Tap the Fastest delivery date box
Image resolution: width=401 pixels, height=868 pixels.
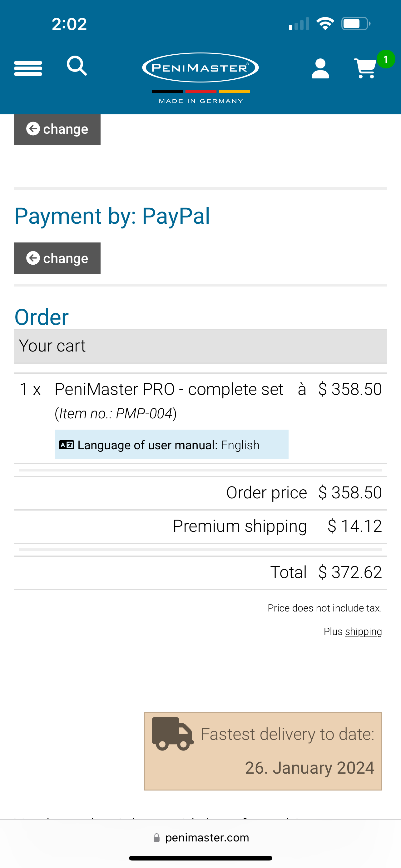coord(263,751)
